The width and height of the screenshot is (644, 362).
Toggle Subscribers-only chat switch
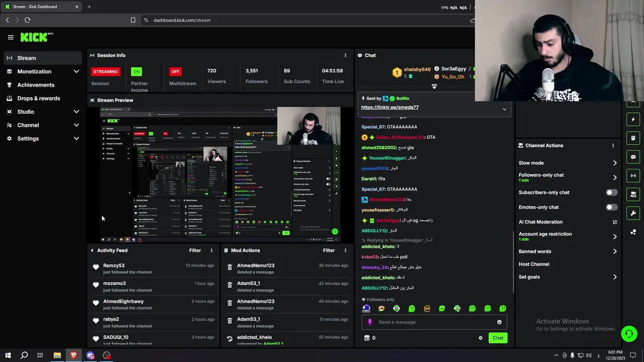612,193
